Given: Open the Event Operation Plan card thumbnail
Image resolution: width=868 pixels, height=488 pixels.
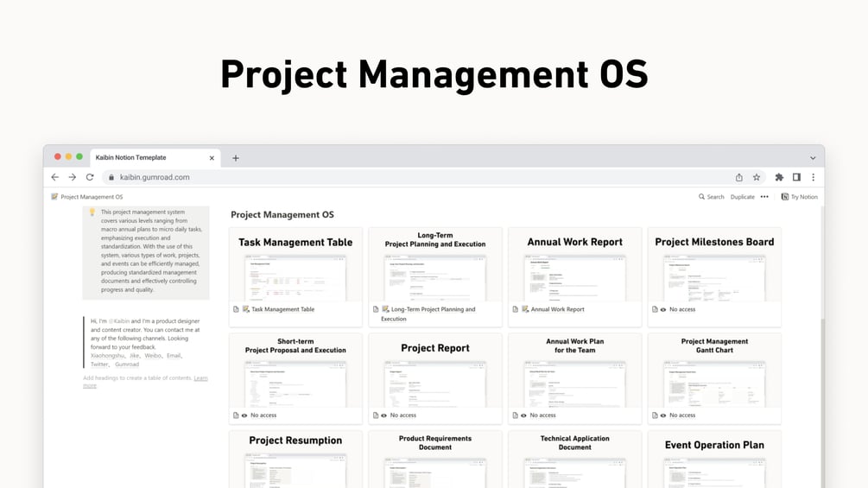Looking at the screenshot, I should point(714,459).
